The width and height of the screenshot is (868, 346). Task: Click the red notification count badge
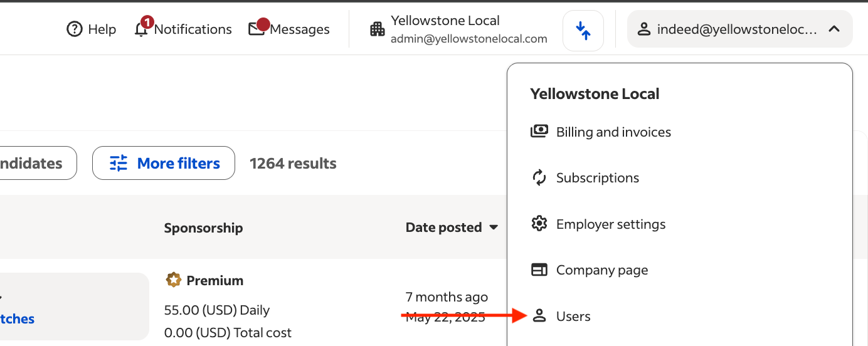(x=147, y=23)
